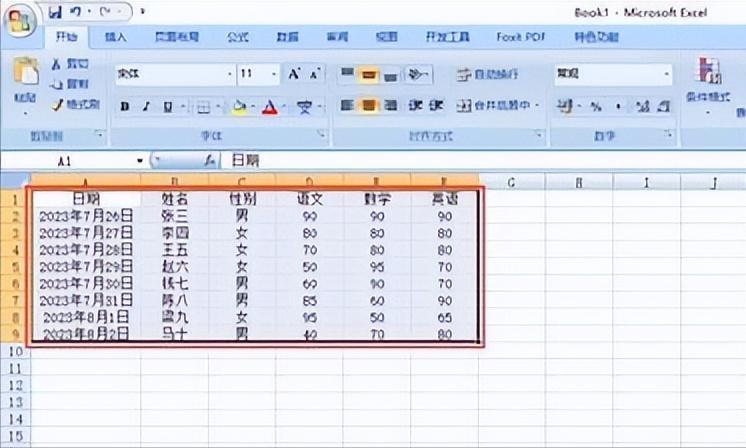The height and width of the screenshot is (448, 746).
Task: Click the phonetic guide 文 icon
Action: click(x=304, y=107)
